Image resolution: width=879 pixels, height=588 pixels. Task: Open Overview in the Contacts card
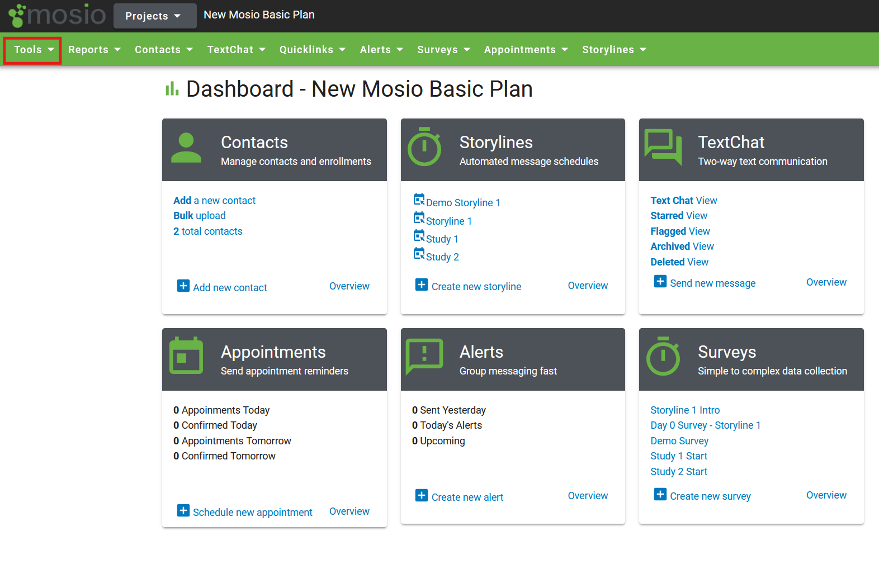pyautogui.click(x=349, y=286)
